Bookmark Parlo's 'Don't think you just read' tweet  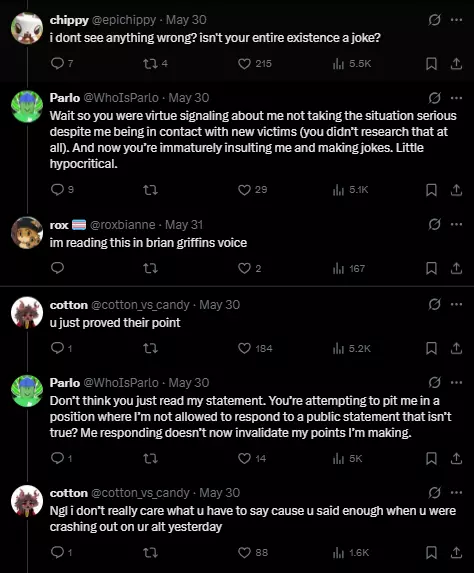click(x=431, y=459)
